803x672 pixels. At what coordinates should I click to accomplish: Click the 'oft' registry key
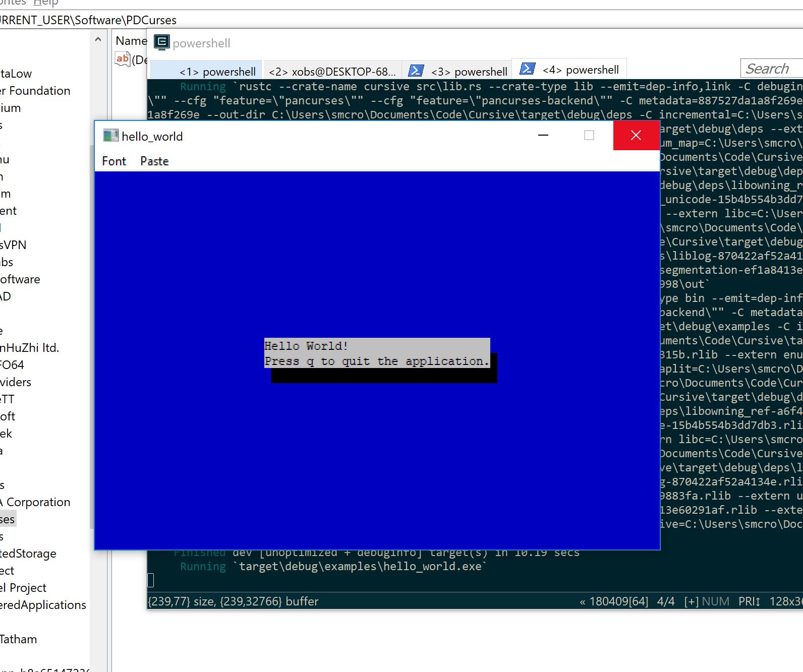pos(8,416)
